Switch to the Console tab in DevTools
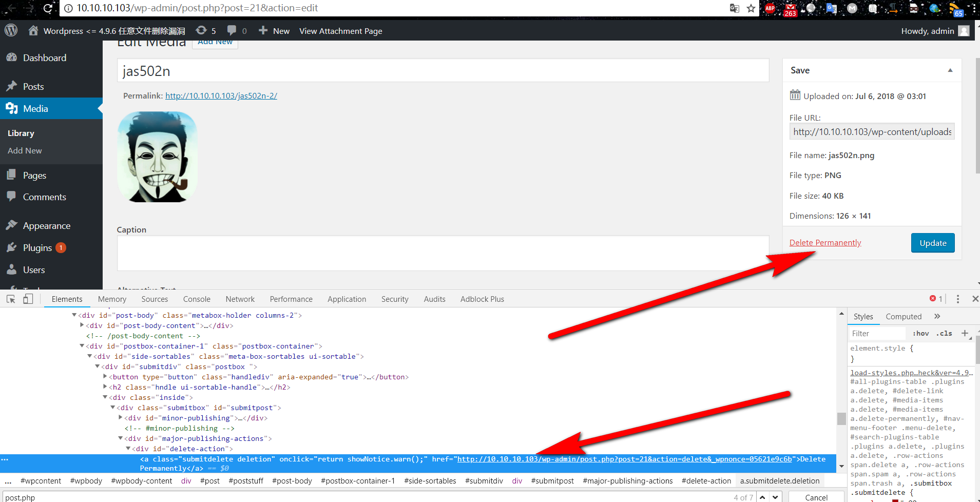 pos(197,299)
